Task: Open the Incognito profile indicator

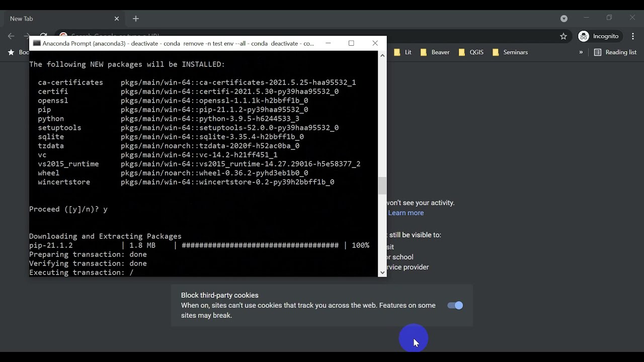Action: pos(599,36)
